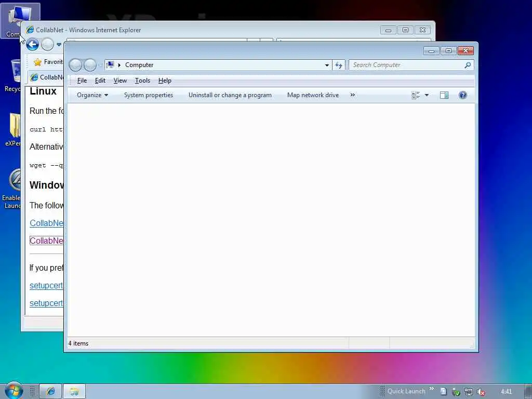Show more toolbar commands via double chevron
532x399 pixels.
tap(353, 95)
